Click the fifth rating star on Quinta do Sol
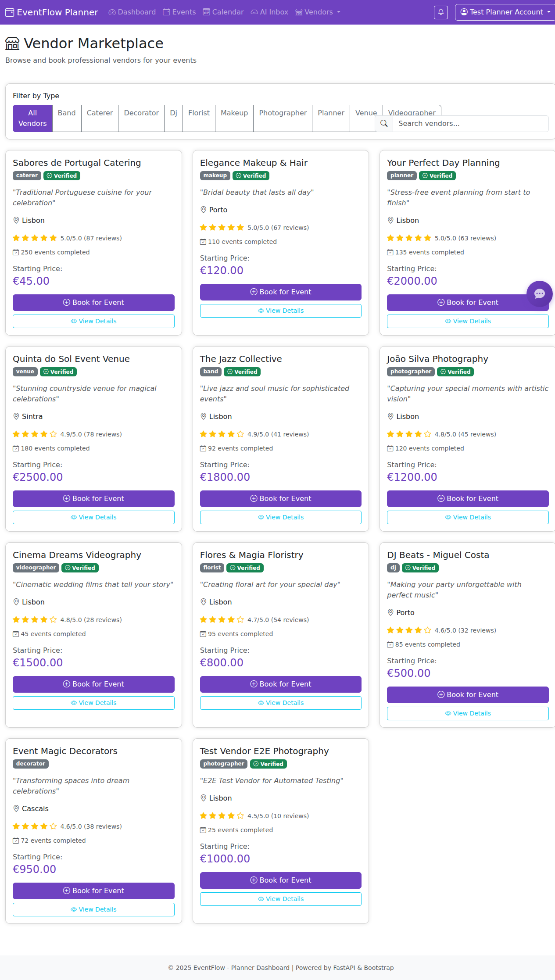Viewport: 555px width, 980px height. click(53, 434)
